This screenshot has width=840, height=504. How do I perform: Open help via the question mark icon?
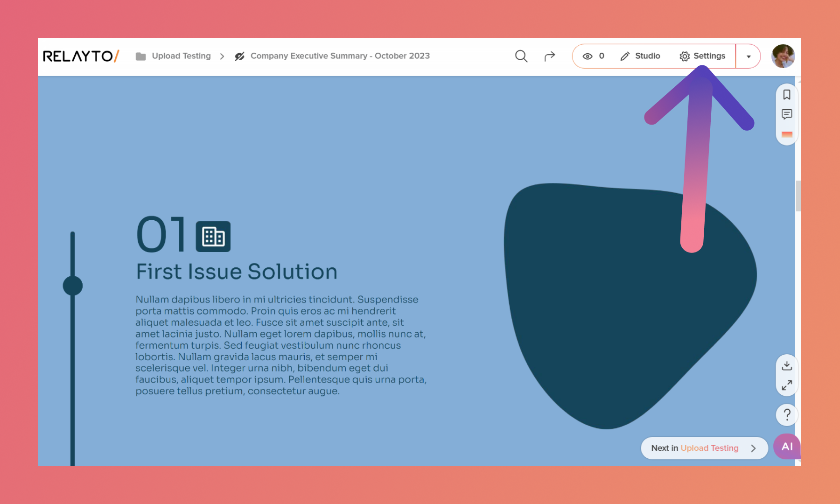pos(787,414)
